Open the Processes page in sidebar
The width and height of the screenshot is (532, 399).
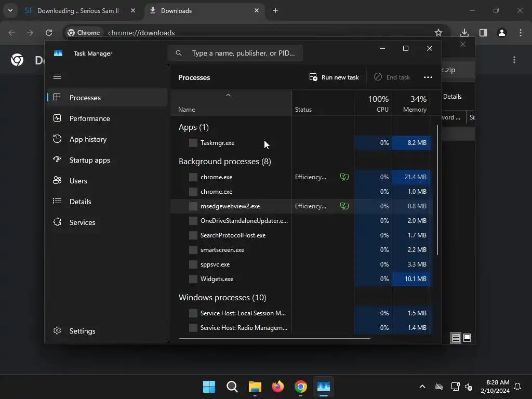click(x=107, y=98)
